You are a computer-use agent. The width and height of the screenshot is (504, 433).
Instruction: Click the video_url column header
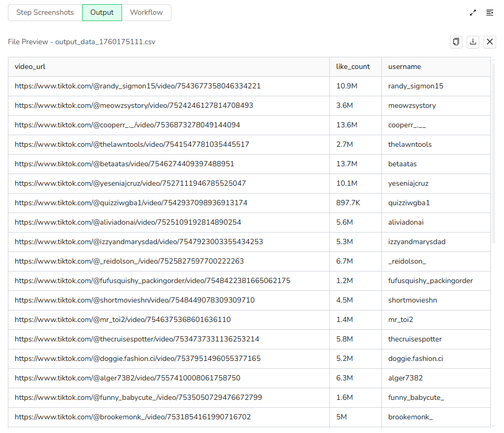(30, 67)
